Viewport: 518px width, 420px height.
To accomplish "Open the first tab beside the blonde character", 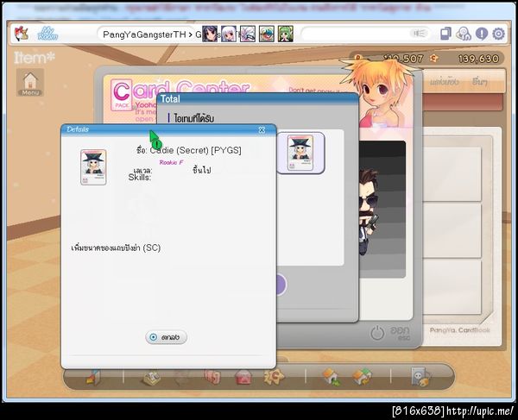I will tap(444, 81).
